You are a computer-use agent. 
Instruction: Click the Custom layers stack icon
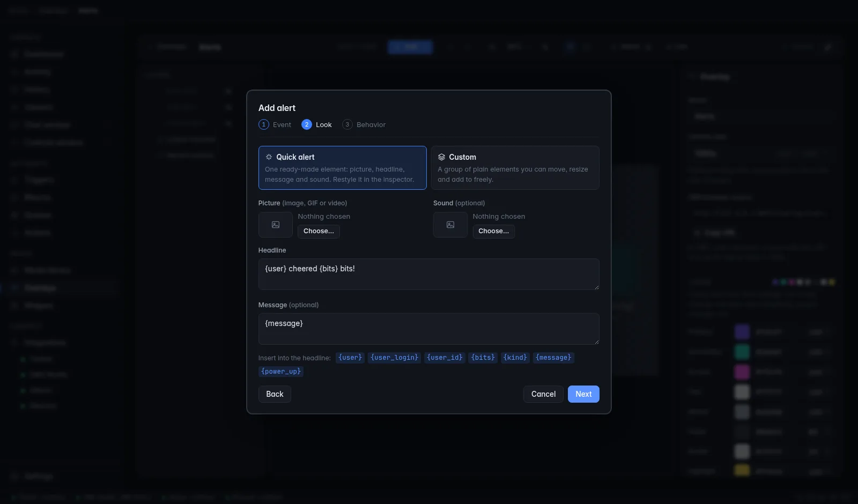[x=441, y=157]
